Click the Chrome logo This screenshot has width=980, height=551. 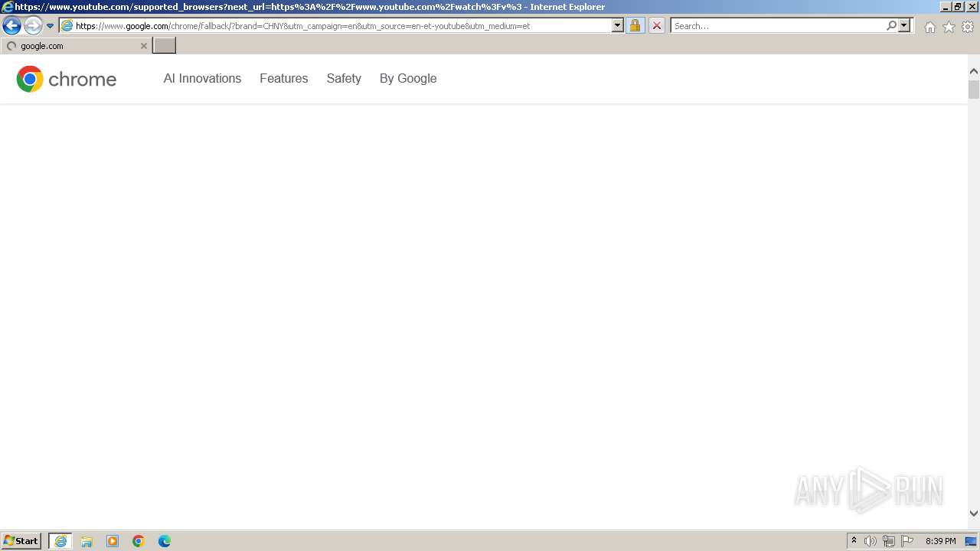[x=67, y=79]
